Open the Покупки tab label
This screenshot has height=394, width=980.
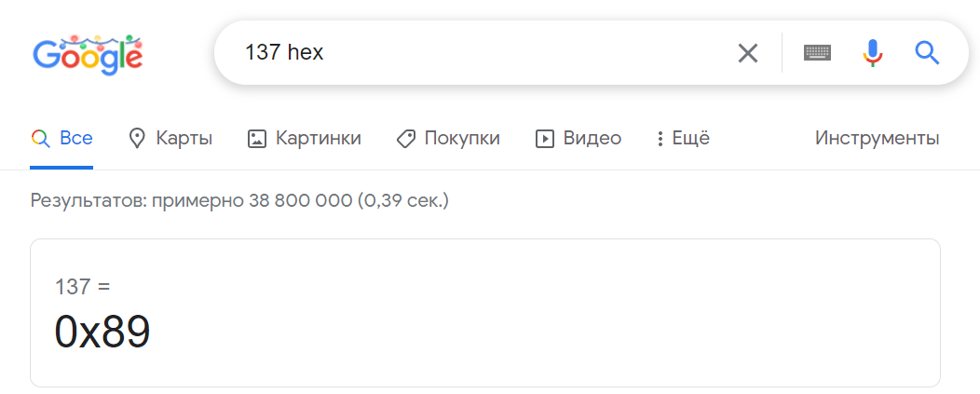pyautogui.click(x=462, y=139)
